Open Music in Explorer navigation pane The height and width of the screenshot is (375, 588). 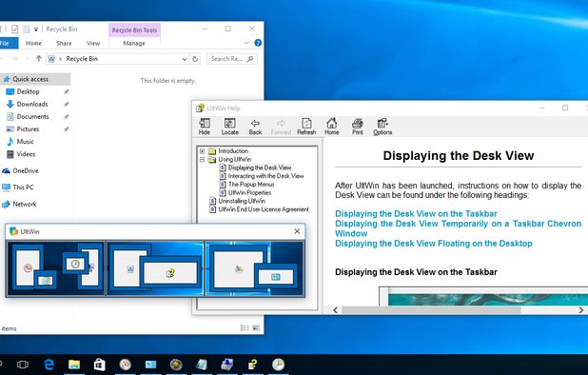25,142
